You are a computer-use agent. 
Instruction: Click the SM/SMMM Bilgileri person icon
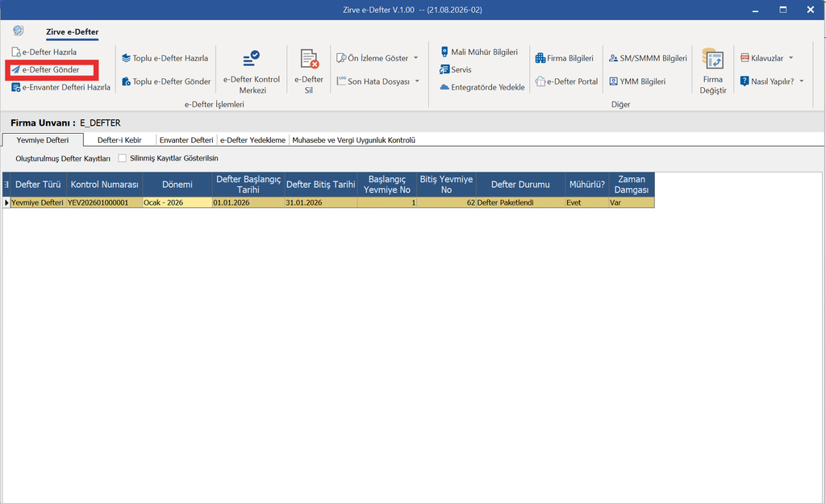tap(614, 58)
